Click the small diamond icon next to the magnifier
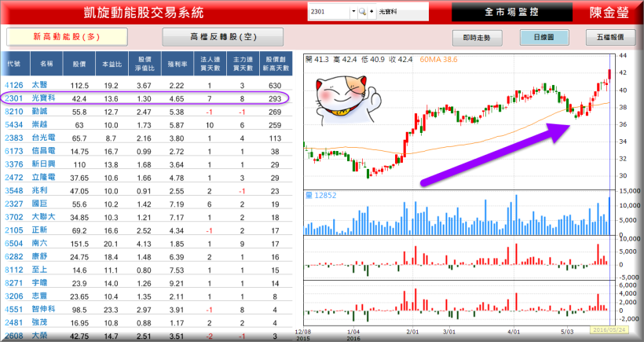The image size is (644, 342). (371, 12)
